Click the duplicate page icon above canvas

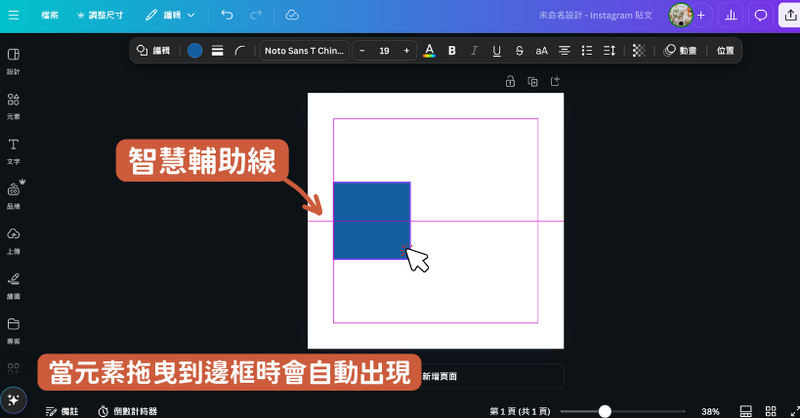point(533,81)
